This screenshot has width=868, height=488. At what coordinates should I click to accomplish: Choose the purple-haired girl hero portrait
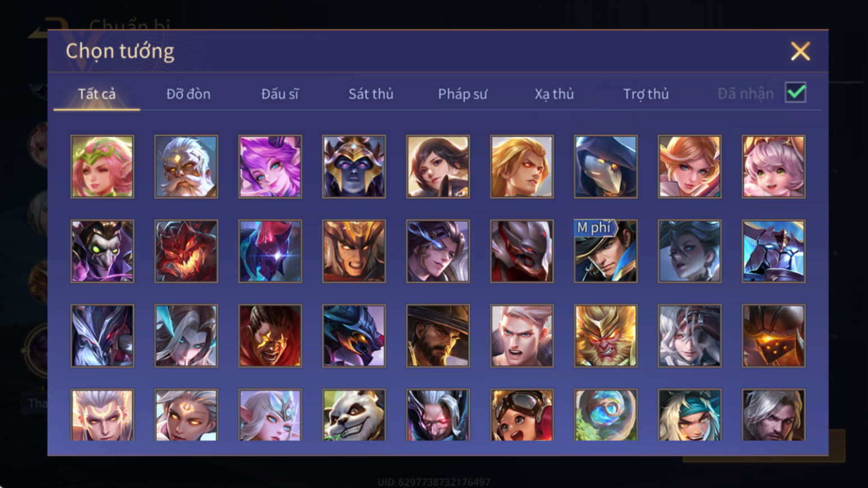click(270, 166)
